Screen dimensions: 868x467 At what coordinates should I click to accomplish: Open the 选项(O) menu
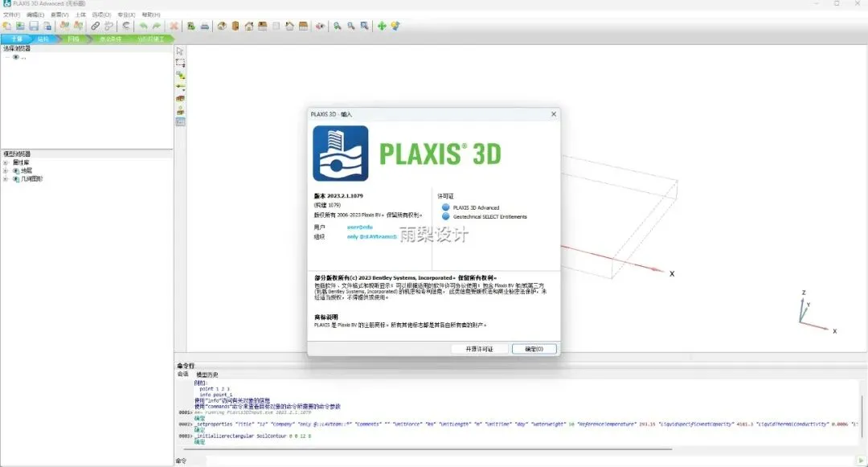coord(101,15)
